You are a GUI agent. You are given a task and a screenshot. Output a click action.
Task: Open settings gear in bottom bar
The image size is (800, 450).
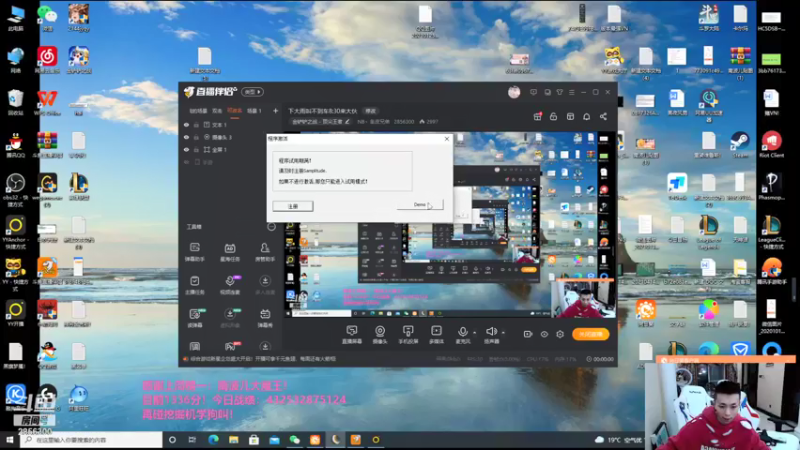pos(560,334)
